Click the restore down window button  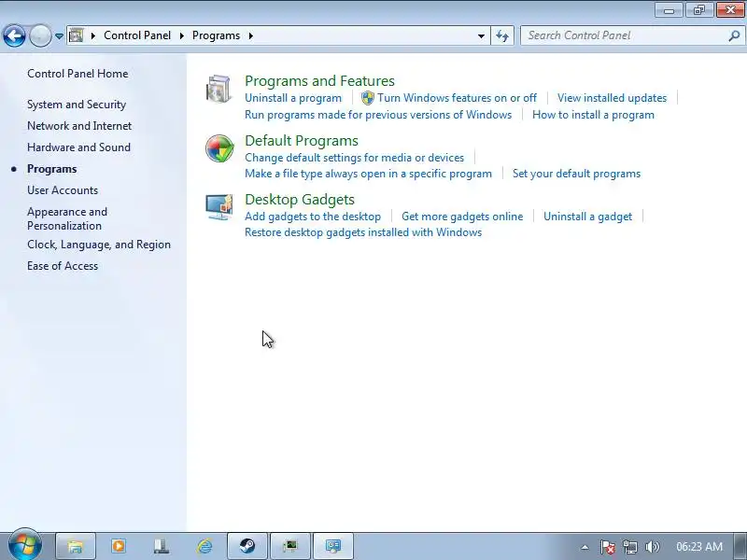point(698,10)
